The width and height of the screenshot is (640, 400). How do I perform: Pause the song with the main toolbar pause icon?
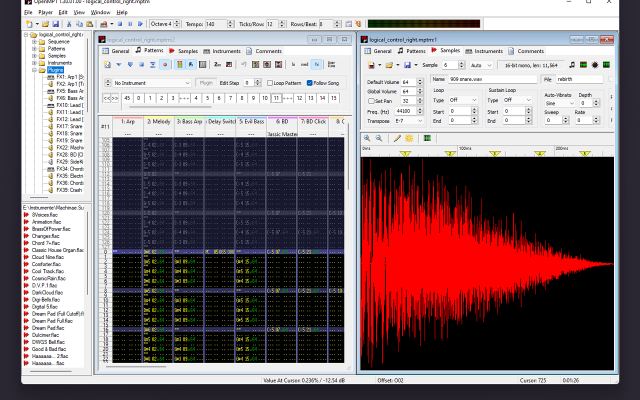(130, 24)
